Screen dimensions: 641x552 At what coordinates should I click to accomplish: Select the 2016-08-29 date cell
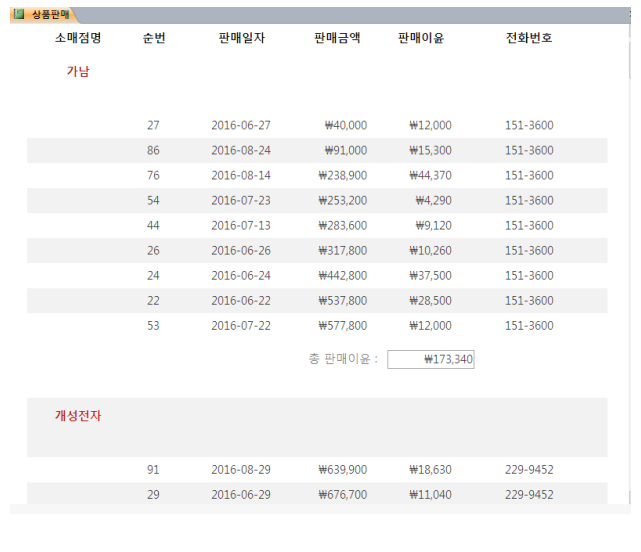point(241,469)
